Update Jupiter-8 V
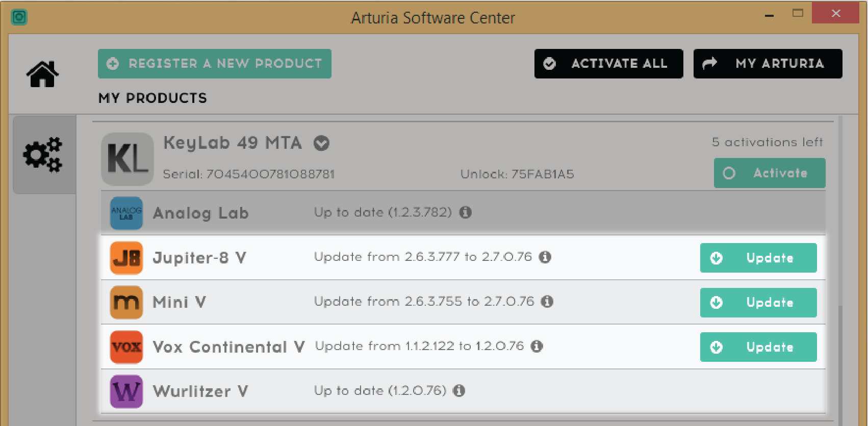The image size is (868, 426). [x=758, y=258]
